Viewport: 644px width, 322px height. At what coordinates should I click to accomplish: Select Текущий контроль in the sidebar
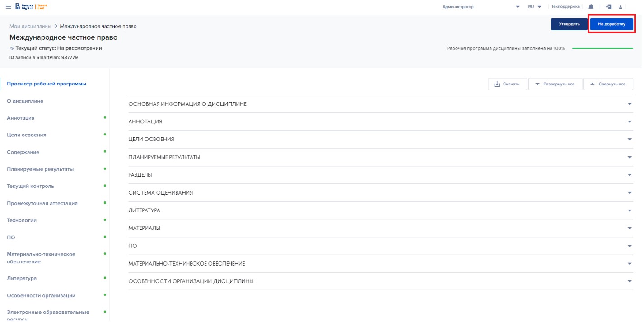click(30, 186)
